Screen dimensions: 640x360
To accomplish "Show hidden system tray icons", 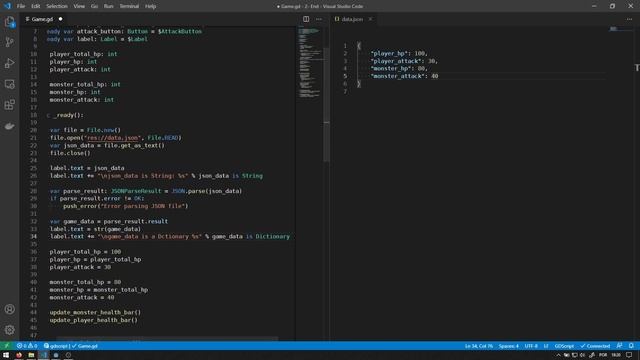I will [558, 355].
